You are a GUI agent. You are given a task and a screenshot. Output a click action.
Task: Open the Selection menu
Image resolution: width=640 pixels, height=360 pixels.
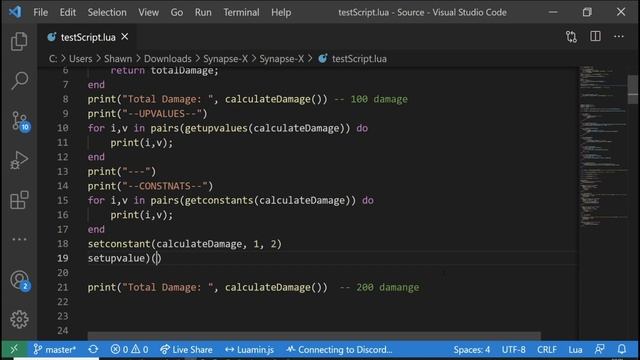point(107,12)
